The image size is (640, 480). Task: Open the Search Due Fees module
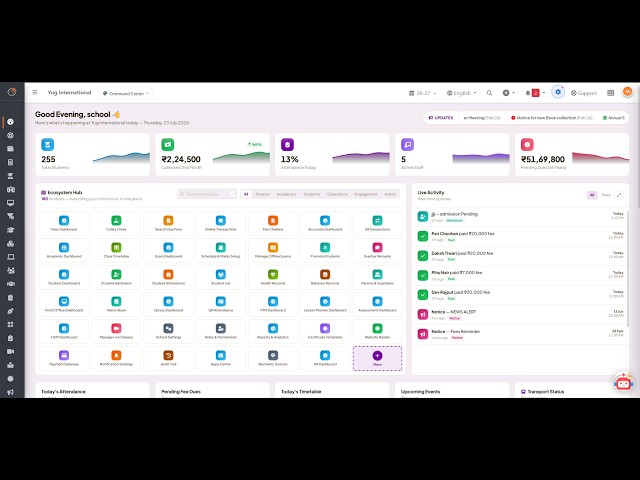pos(168,223)
